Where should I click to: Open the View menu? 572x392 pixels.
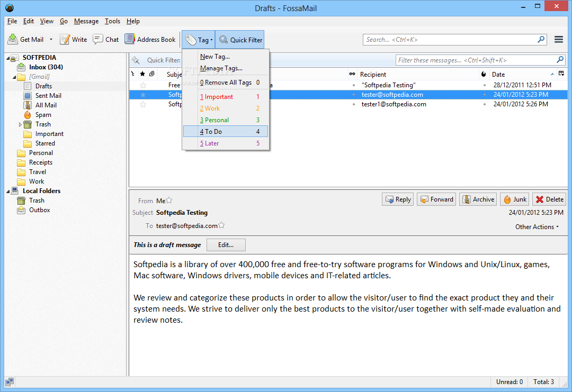pos(47,21)
